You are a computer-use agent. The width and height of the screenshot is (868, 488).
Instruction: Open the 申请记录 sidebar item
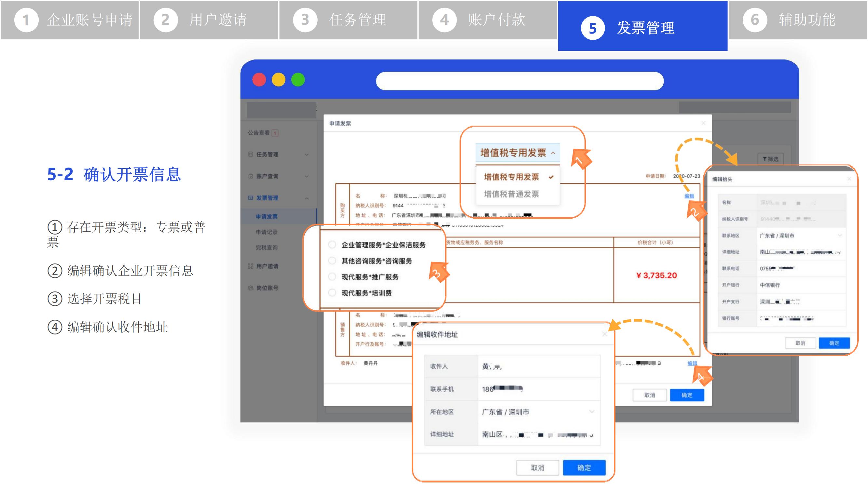point(267,232)
